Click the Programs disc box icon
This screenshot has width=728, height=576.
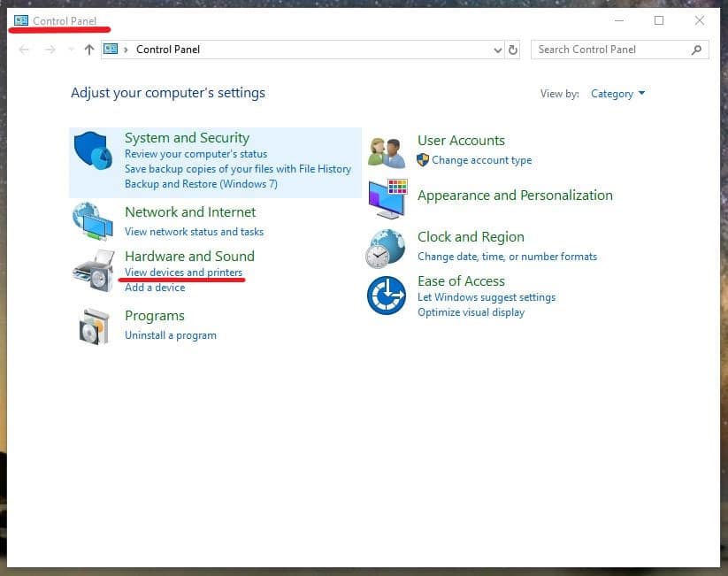coord(93,326)
